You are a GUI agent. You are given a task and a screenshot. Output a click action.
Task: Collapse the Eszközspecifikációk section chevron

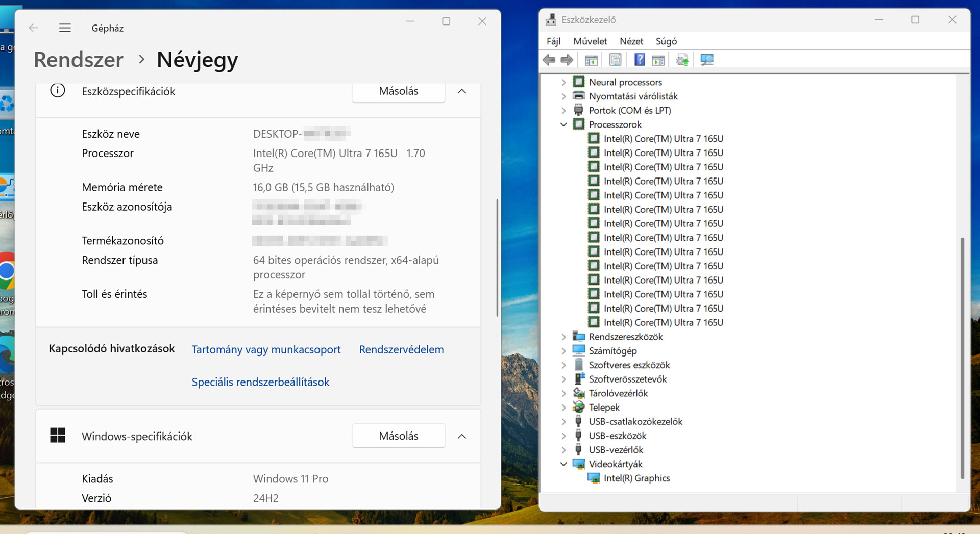pos(462,91)
